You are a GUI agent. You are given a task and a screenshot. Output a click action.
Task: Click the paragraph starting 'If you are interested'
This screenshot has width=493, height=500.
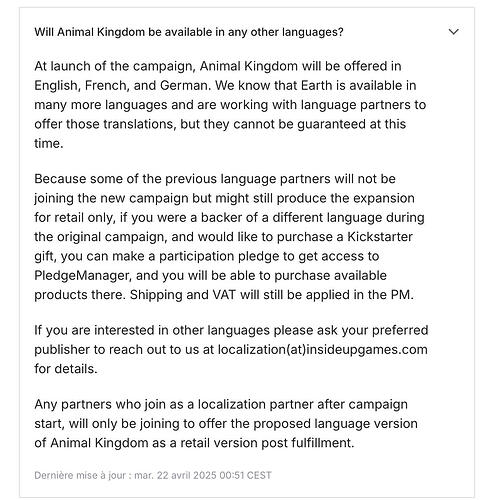[x=231, y=349]
